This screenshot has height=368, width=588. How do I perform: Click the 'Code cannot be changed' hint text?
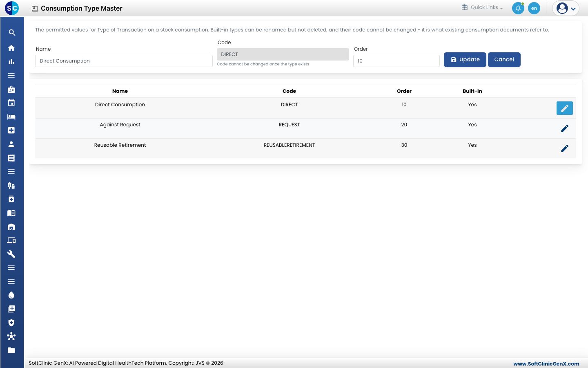[x=263, y=64]
